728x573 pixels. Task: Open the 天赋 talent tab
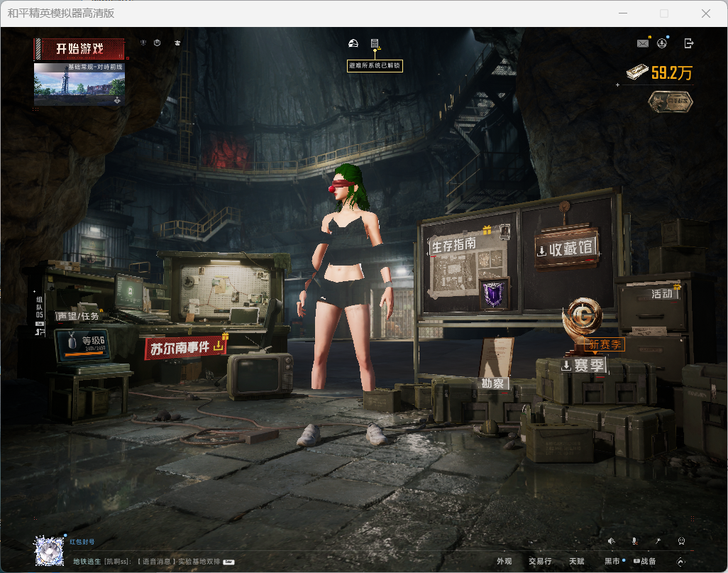tap(577, 562)
